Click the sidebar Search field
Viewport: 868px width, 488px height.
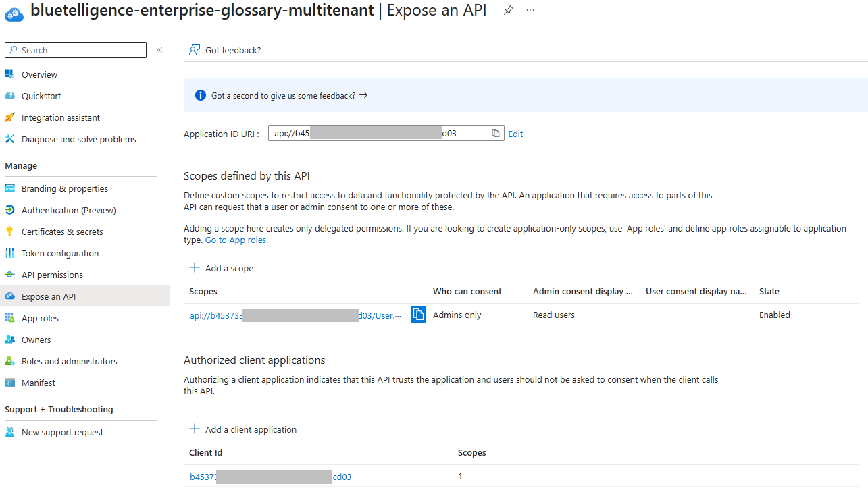(x=76, y=50)
